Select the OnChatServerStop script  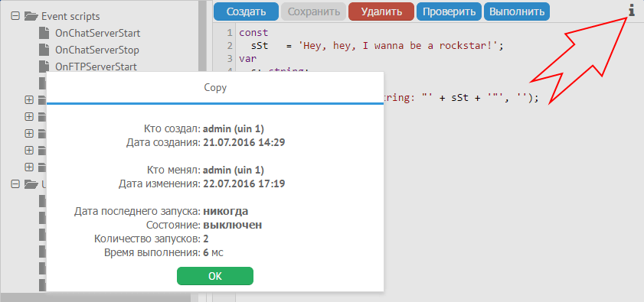[97, 50]
